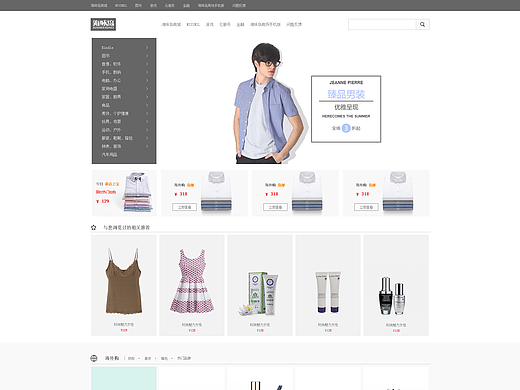
Task: Expand the 食品 category arrow
Action: pos(147,105)
